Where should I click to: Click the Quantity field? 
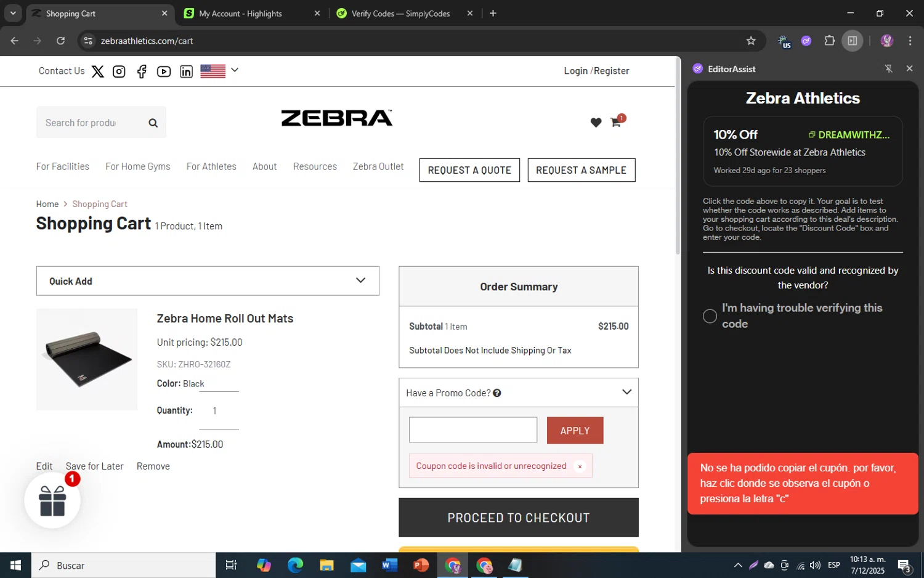[219, 411]
